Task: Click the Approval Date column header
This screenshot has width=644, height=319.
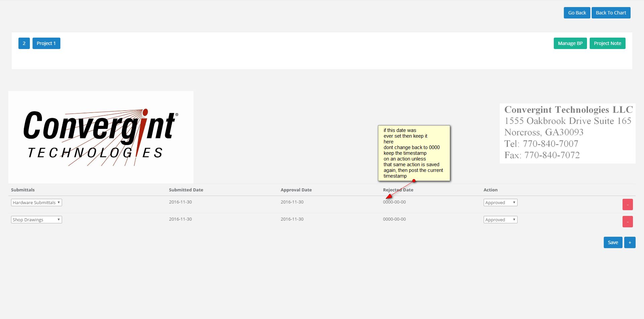Action: 296,190
